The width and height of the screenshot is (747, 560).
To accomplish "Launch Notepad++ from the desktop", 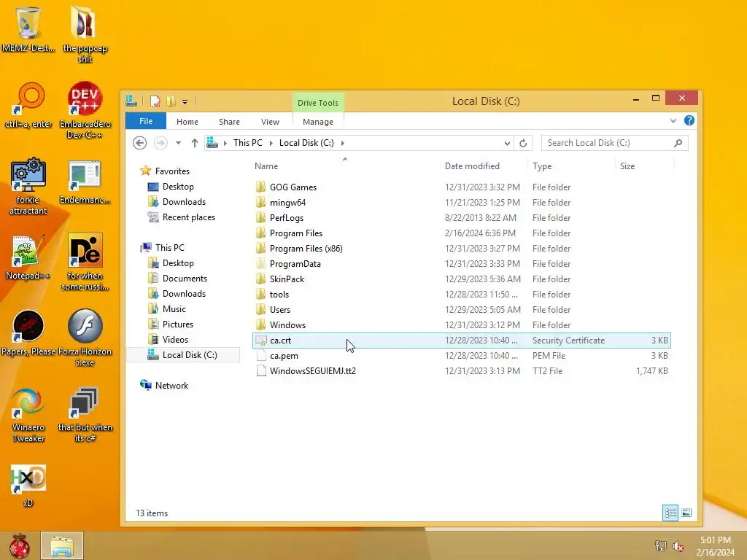I will [x=28, y=257].
